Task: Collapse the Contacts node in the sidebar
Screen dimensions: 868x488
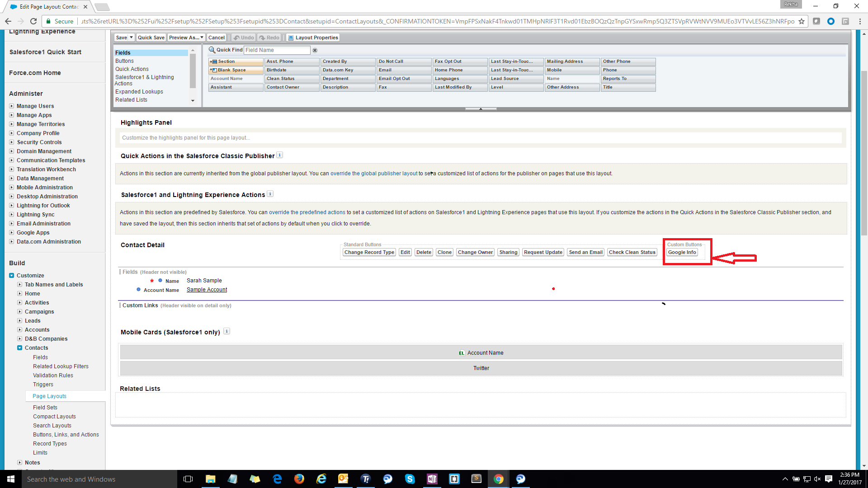Action: coord(20,348)
